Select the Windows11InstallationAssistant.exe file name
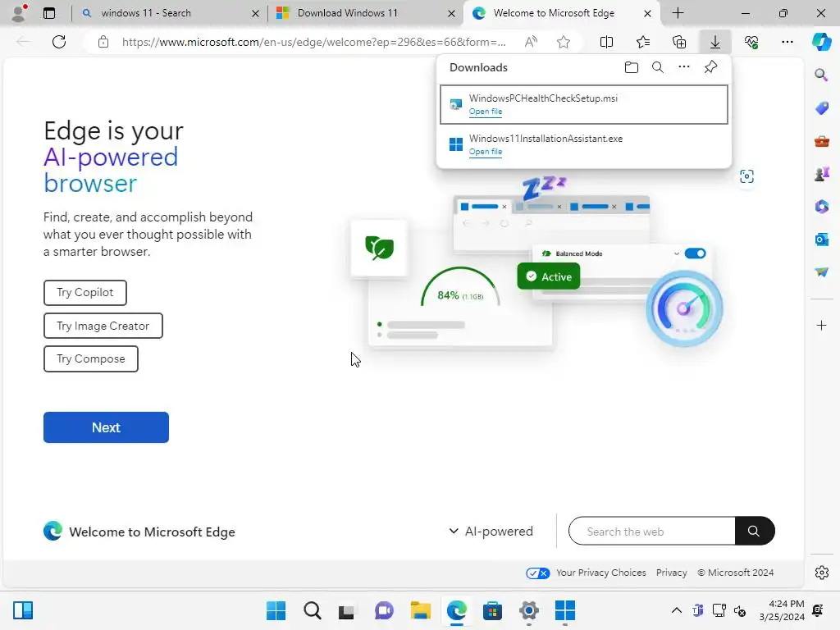Screen dimensions: 840x630 click(x=546, y=138)
